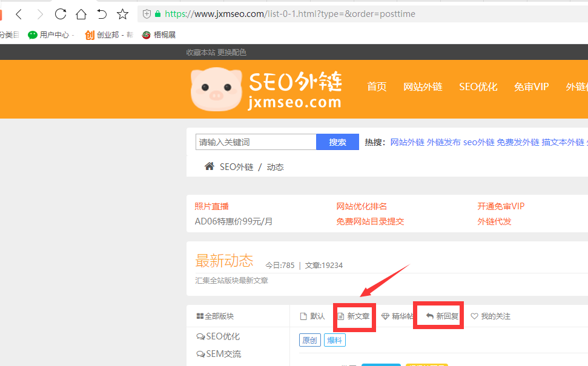Switch to the 新回复 sort tab
588x366 pixels.
tap(442, 316)
